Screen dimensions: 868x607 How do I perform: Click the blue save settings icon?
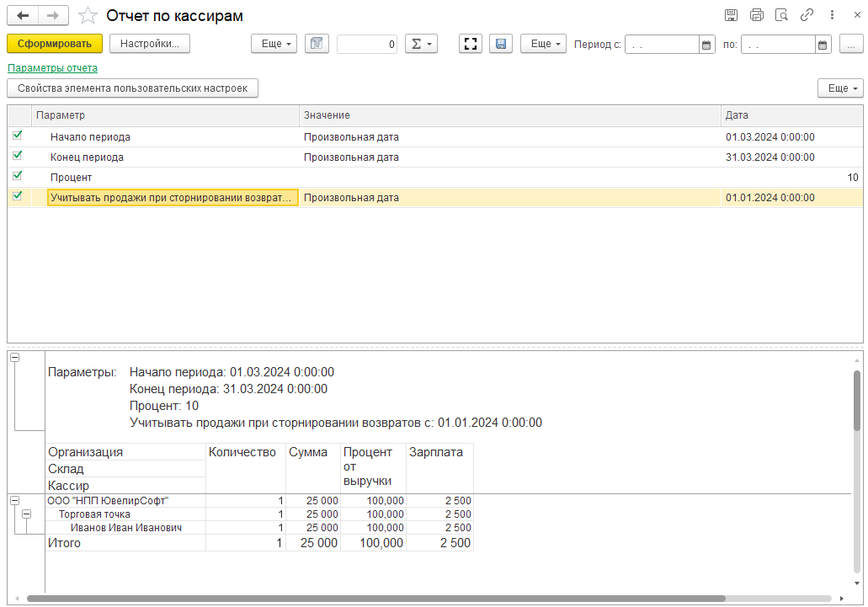click(x=501, y=44)
